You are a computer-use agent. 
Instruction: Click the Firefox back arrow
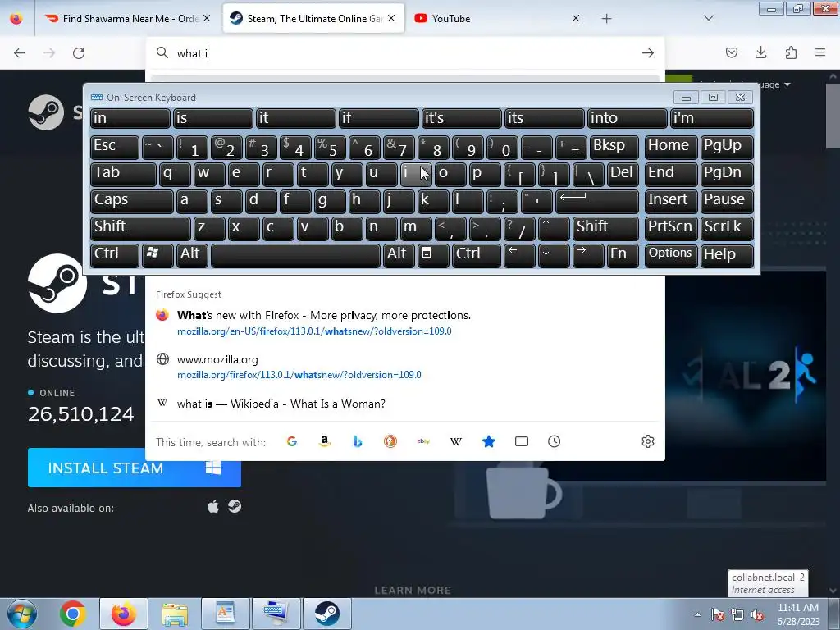(20, 52)
